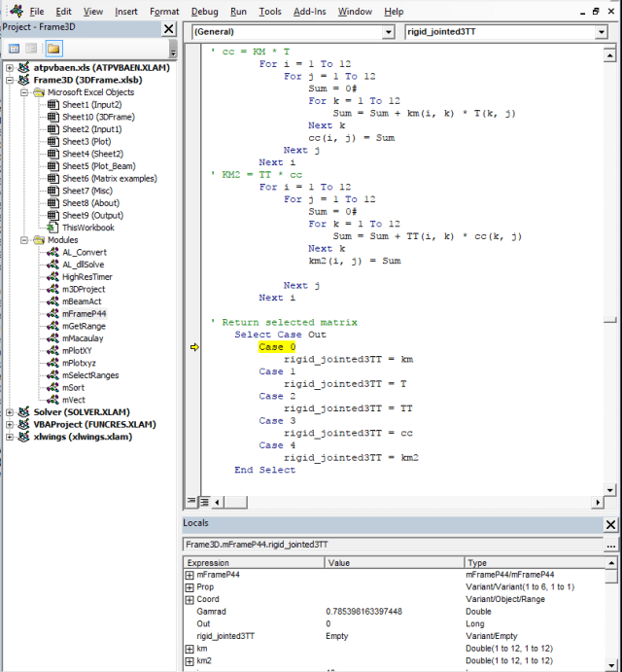
Task: Open the Tools menu
Action: click(x=270, y=12)
